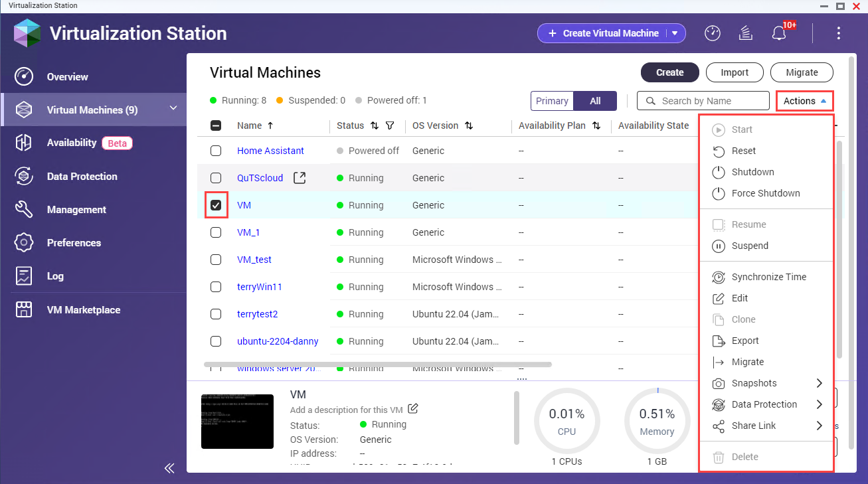
Task: Open the notifications bell icon
Action: (778, 33)
